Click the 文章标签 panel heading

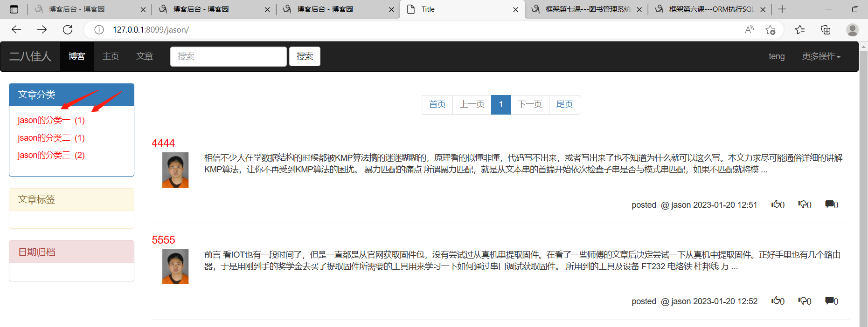71,199
